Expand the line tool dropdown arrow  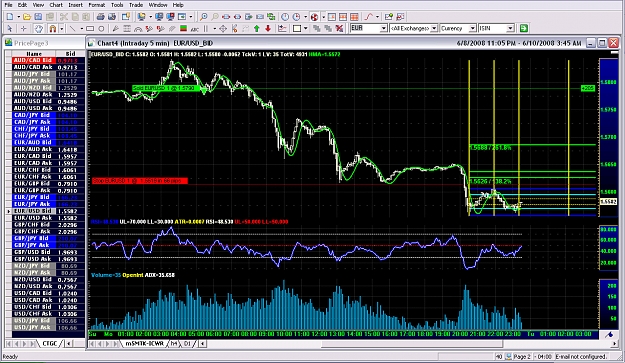(82, 28)
